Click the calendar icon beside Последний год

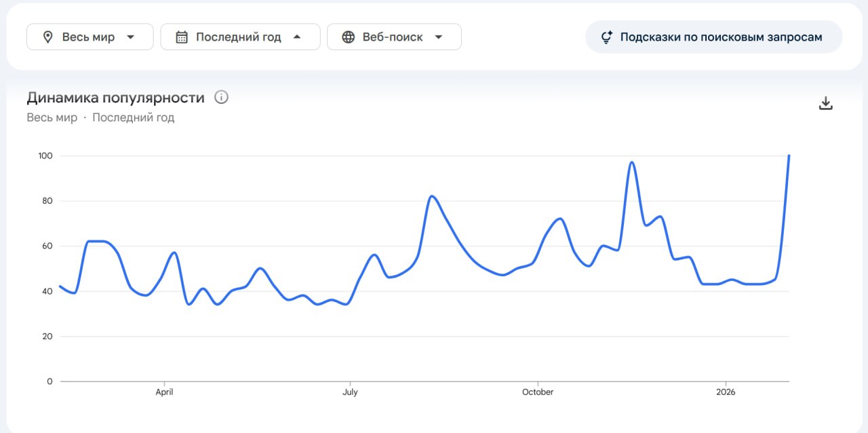(x=181, y=37)
